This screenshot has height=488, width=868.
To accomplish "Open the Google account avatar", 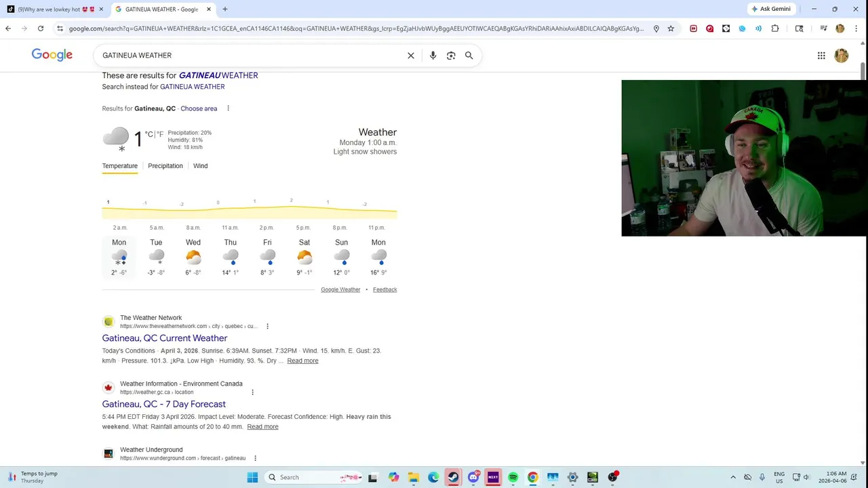I will click(842, 56).
